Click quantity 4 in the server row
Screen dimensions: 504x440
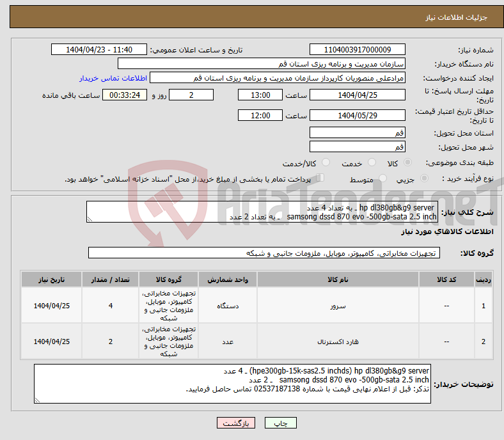click(x=110, y=306)
